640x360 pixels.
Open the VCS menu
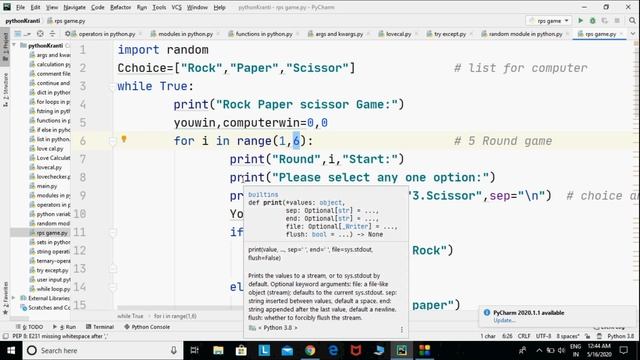coord(176,7)
